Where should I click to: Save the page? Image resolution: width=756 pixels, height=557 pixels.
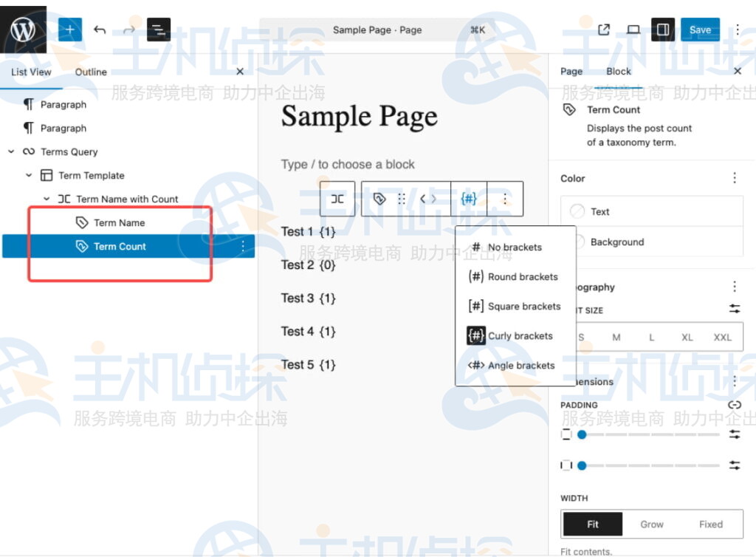coord(700,30)
